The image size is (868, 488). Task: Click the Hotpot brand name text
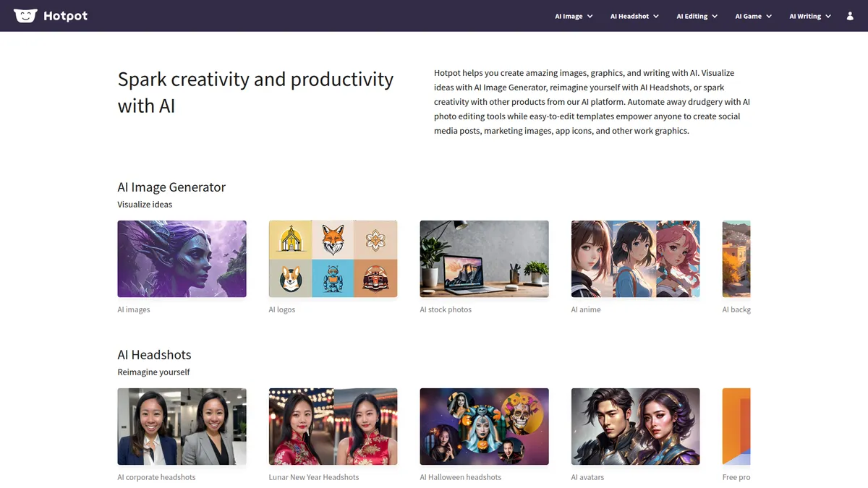click(65, 16)
